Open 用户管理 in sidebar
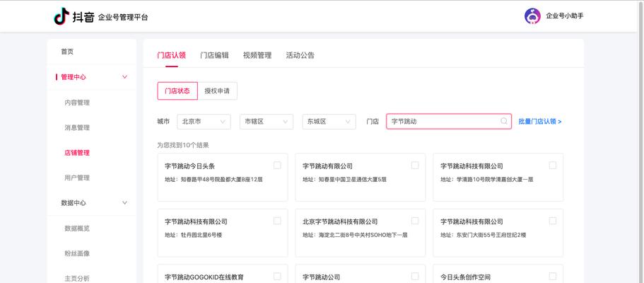The width and height of the screenshot is (644, 283). pyautogui.click(x=77, y=178)
